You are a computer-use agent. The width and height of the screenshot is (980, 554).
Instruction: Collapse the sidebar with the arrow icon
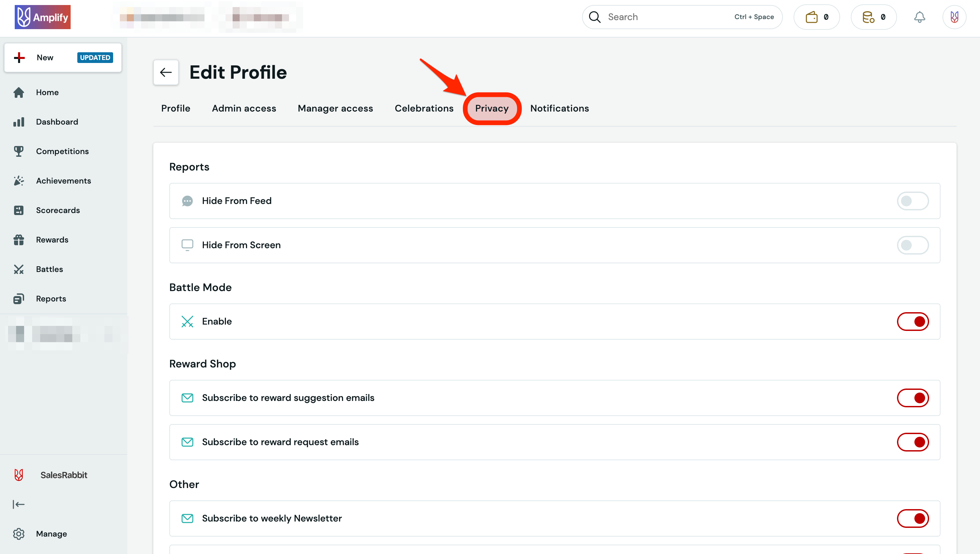pyautogui.click(x=19, y=504)
